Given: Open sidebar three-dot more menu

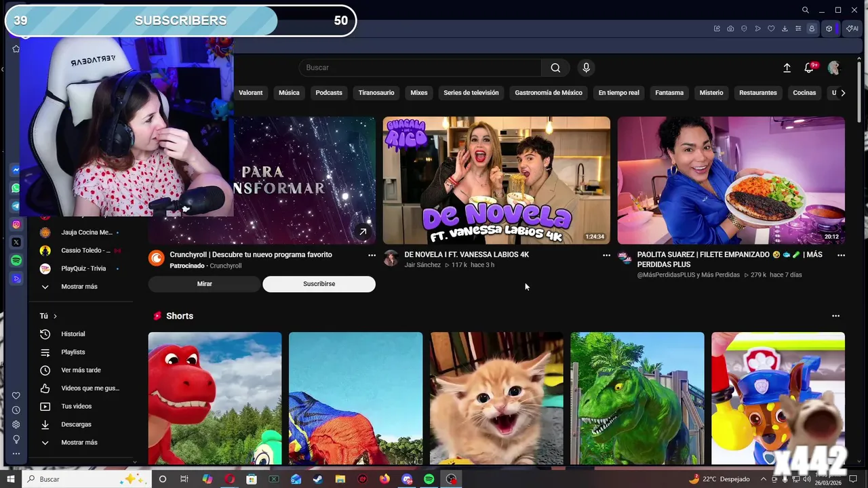Looking at the screenshot, I should [16, 454].
